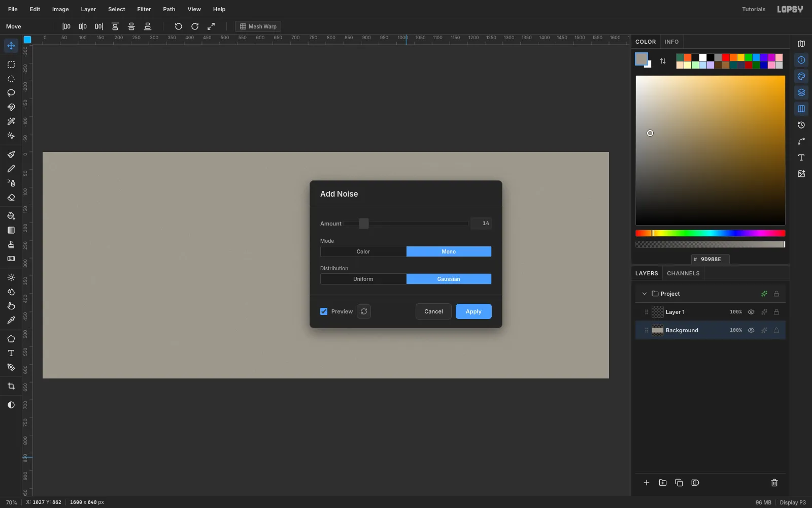Toggle the stacked Layers panel icon
The image size is (812, 508).
[x=801, y=92]
